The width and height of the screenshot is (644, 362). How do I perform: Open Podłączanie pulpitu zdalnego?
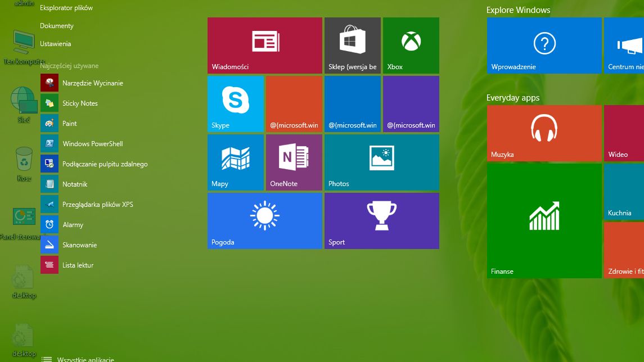point(94,164)
